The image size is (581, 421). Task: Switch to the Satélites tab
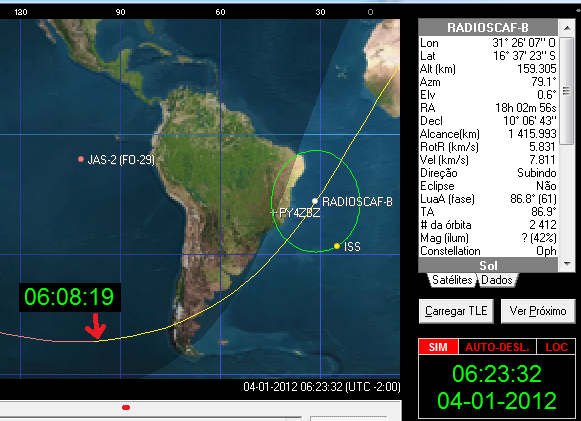coord(452,280)
